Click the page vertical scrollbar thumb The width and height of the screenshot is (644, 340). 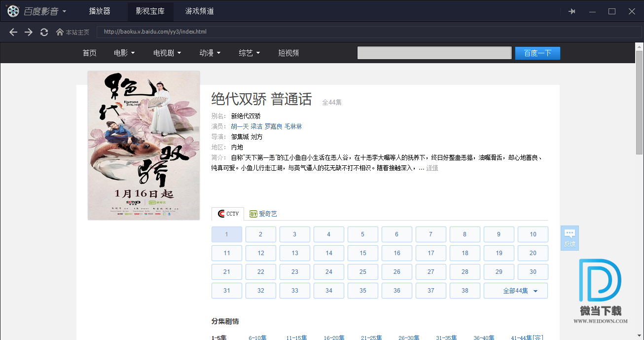click(639, 102)
